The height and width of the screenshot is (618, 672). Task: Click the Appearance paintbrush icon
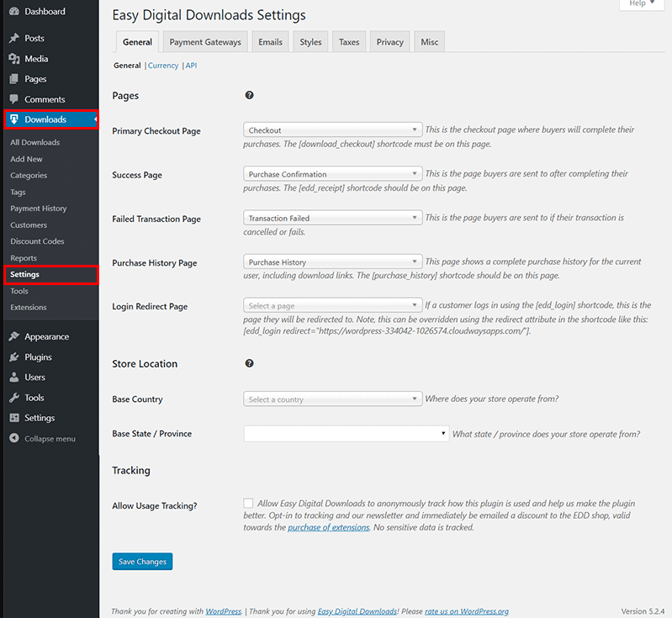[14, 336]
